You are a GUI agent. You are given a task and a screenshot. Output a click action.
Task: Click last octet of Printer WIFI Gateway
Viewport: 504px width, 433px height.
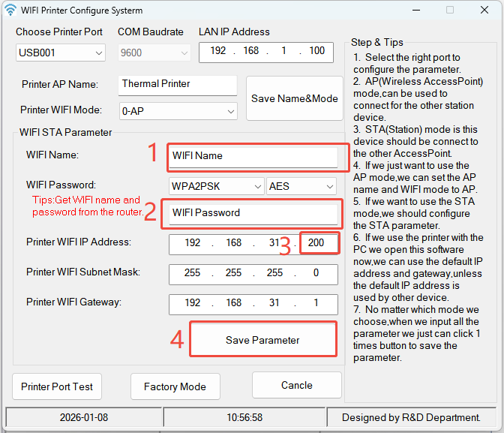tap(316, 302)
